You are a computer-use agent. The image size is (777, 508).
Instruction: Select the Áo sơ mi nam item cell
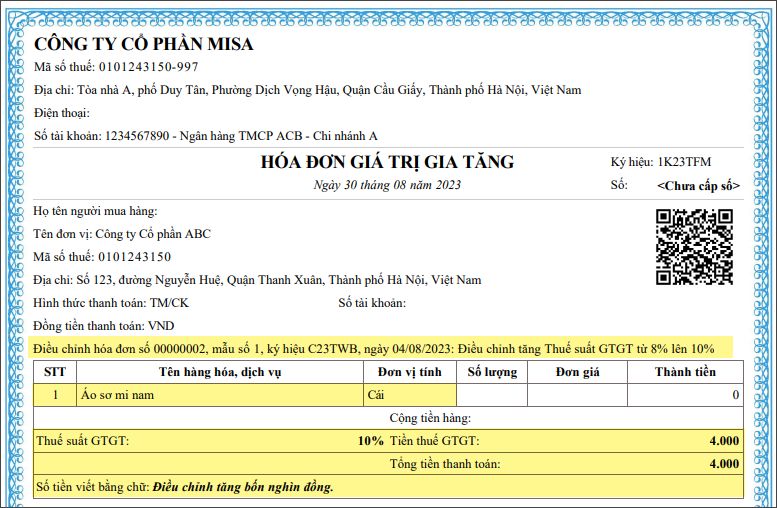(116, 396)
